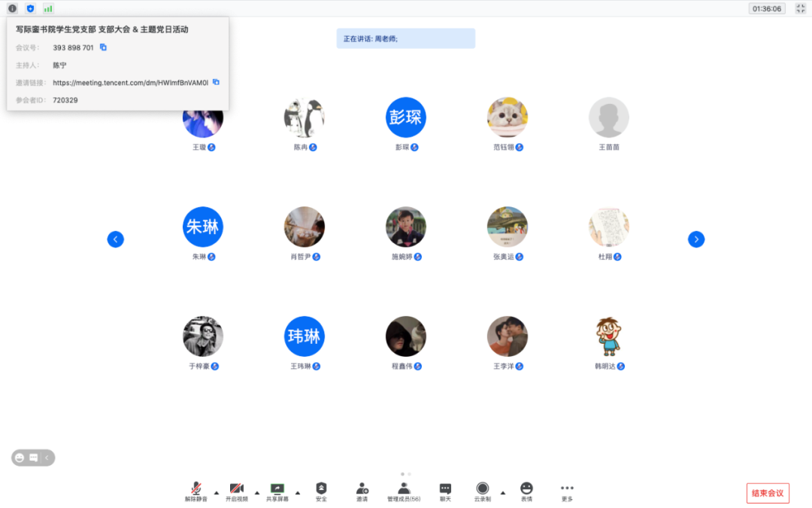Expand recording options arrow beside 云录制
The width and height of the screenshot is (812, 508).
503,493
